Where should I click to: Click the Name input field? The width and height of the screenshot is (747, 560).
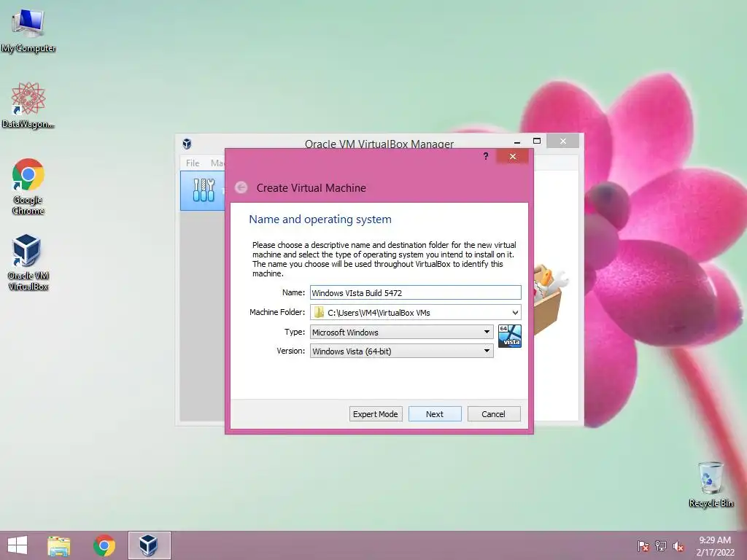415,292
